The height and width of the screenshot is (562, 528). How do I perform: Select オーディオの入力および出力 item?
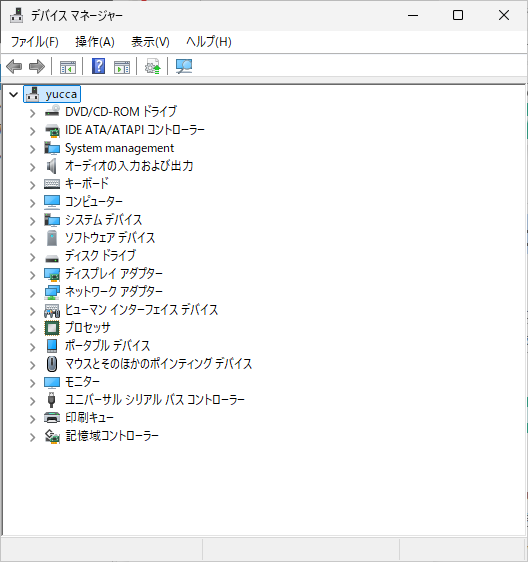[x=129, y=166]
